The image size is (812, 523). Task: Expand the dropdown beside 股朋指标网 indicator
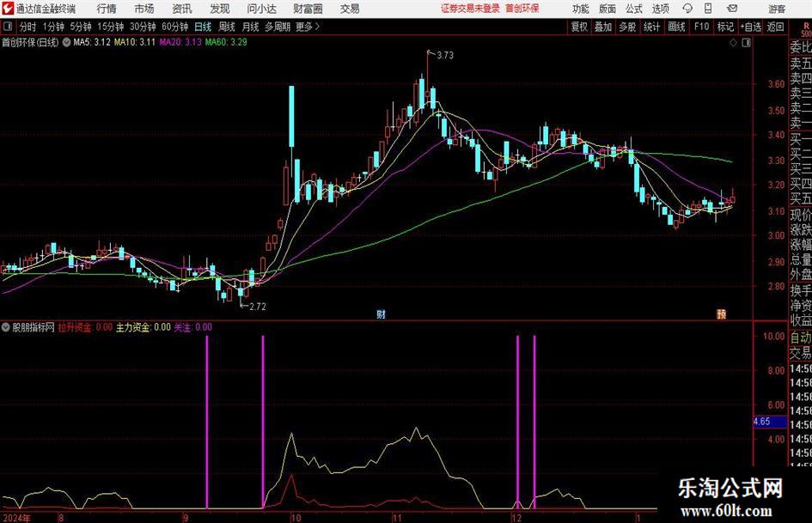point(6,327)
